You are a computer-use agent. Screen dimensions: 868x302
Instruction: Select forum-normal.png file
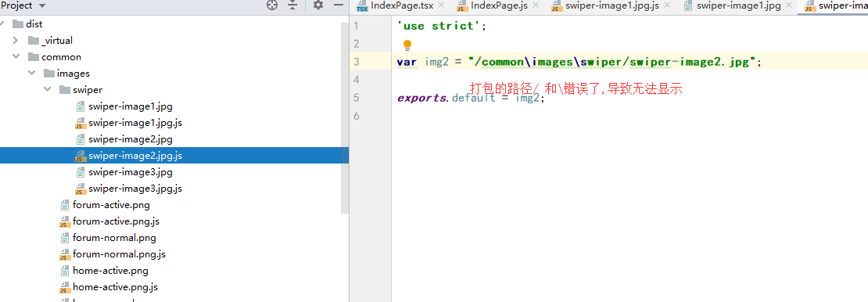point(109,239)
